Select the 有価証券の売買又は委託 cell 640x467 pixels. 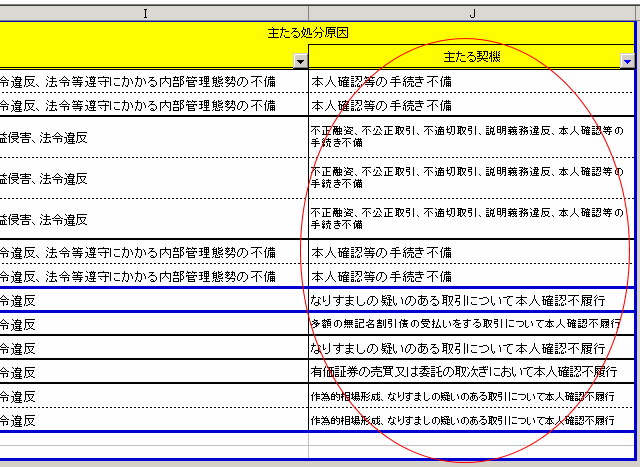coord(470,372)
